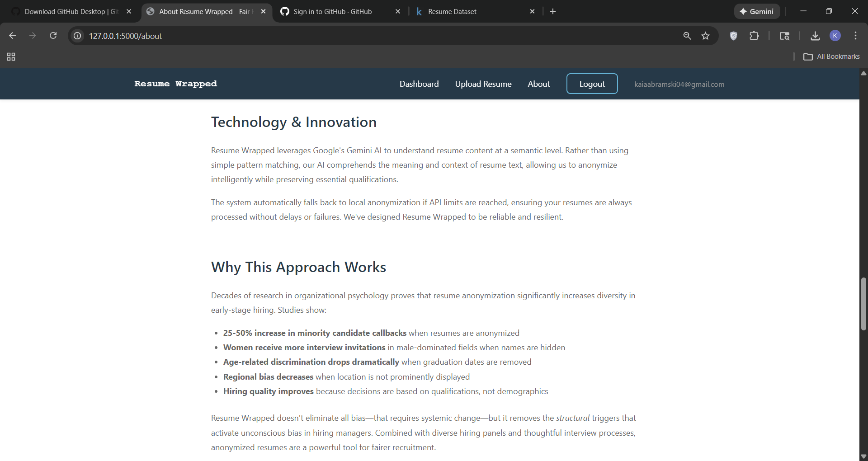The image size is (868, 461).
Task: Click the Why This Approach Works heading
Action: pos(298,267)
